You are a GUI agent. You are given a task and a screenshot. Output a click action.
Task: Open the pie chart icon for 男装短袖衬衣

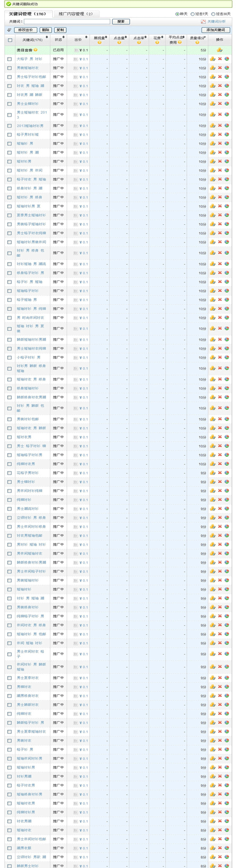pyautogui.click(x=227, y=68)
